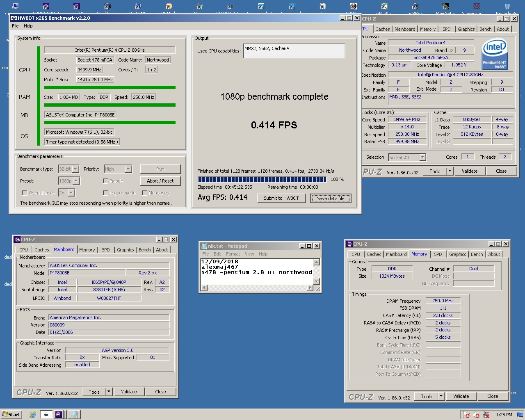Image resolution: width=525 pixels, height=420 pixels.
Task: Click the network status tray icon
Action: [486, 415]
